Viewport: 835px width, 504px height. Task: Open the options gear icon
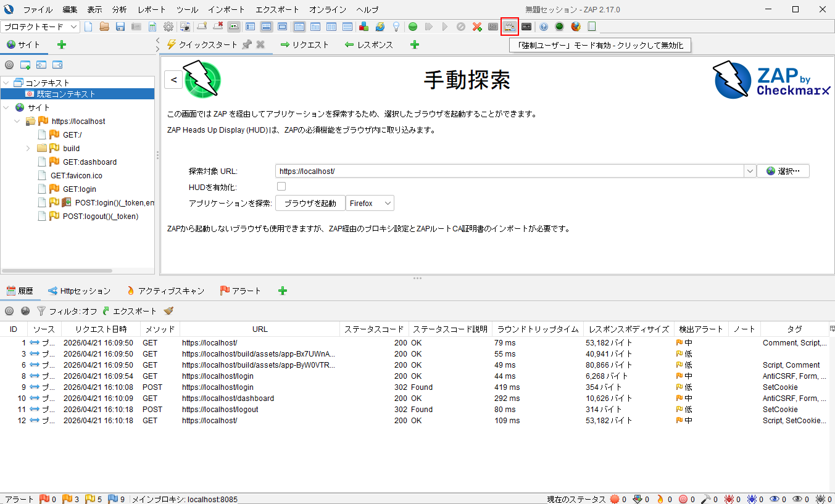(x=168, y=27)
